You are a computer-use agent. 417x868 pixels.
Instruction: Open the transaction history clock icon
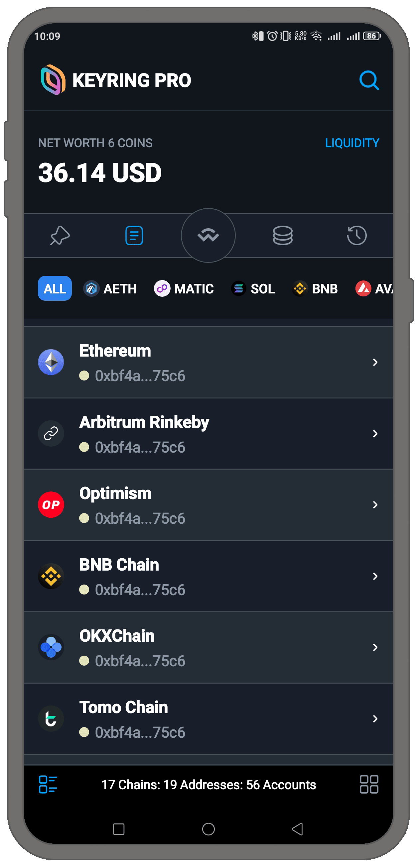(x=357, y=235)
